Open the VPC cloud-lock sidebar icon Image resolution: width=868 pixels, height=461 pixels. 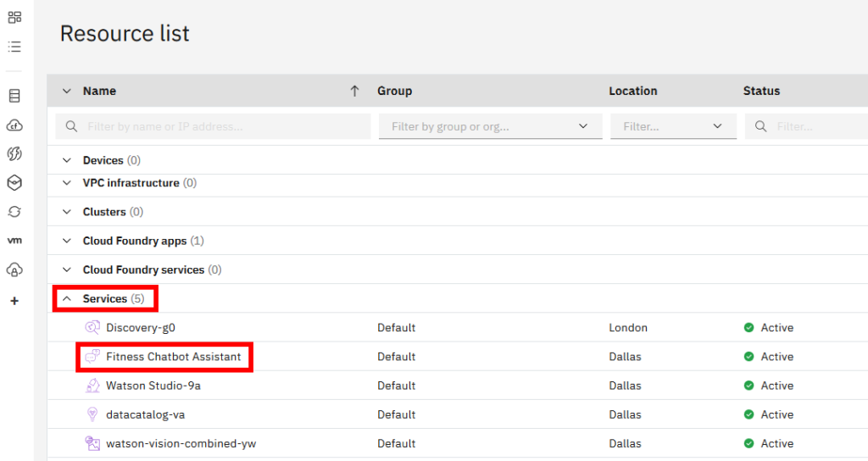coord(15,269)
